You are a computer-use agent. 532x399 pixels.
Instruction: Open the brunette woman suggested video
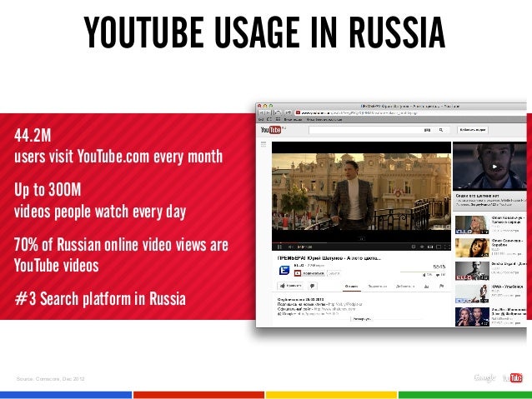[472, 247]
